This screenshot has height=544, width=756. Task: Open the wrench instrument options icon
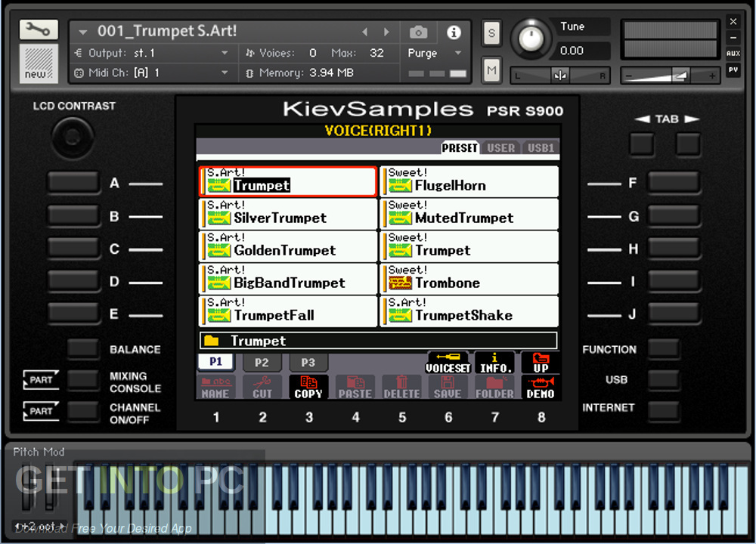pyautogui.click(x=39, y=30)
